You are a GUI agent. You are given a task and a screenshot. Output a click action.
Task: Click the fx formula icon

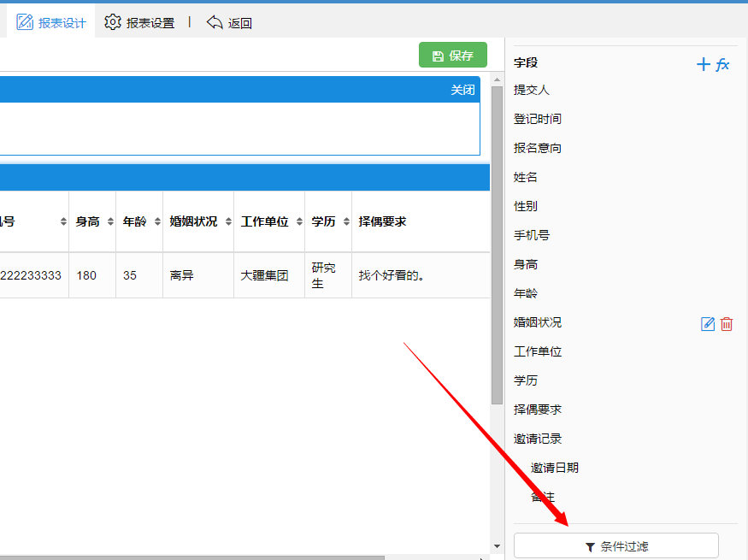coord(723,64)
